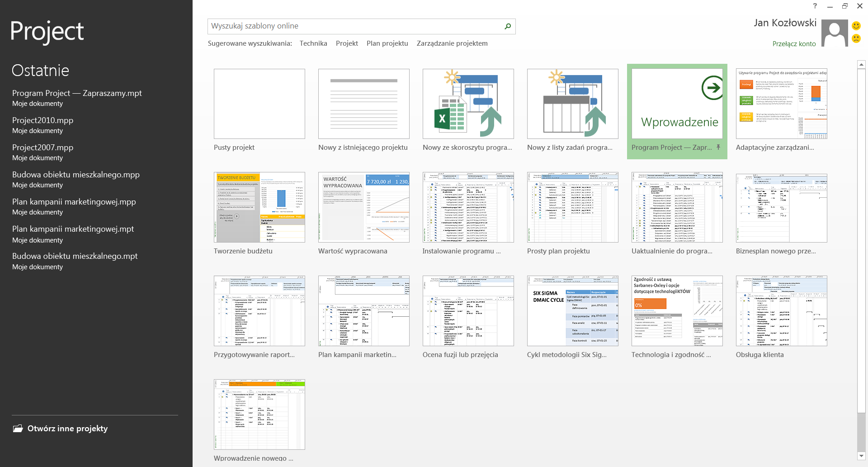
Task: Click the pin icon on Program Project tile
Action: tap(718, 147)
